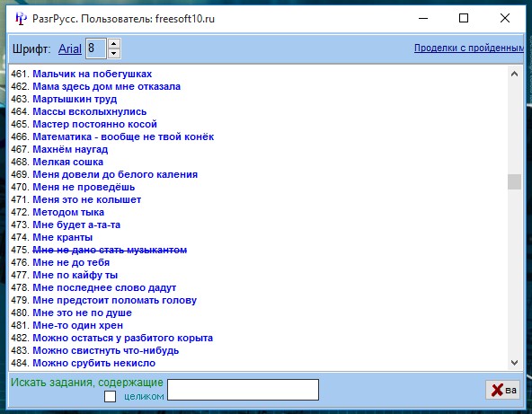Open Arial font selection link
This screenshot has height=414, width=532.
(70, 48)
